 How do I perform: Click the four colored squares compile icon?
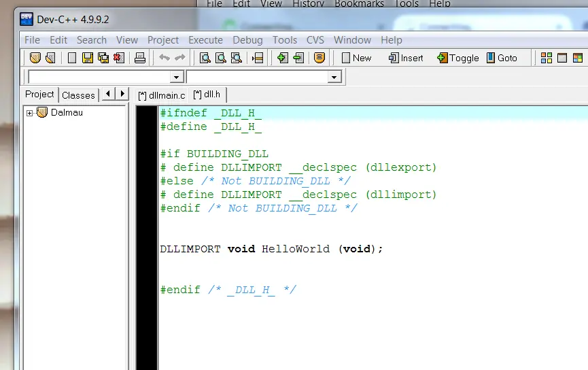point(547,58)
